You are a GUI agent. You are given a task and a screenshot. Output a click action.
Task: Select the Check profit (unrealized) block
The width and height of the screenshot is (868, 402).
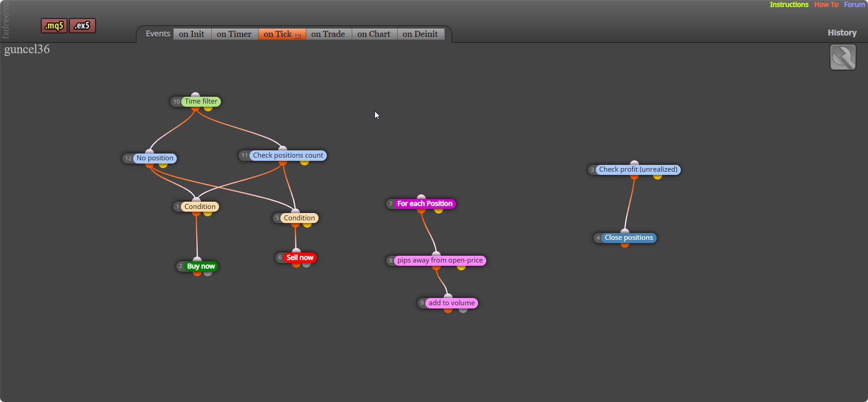pyautogui.click(x=638, y=169)
